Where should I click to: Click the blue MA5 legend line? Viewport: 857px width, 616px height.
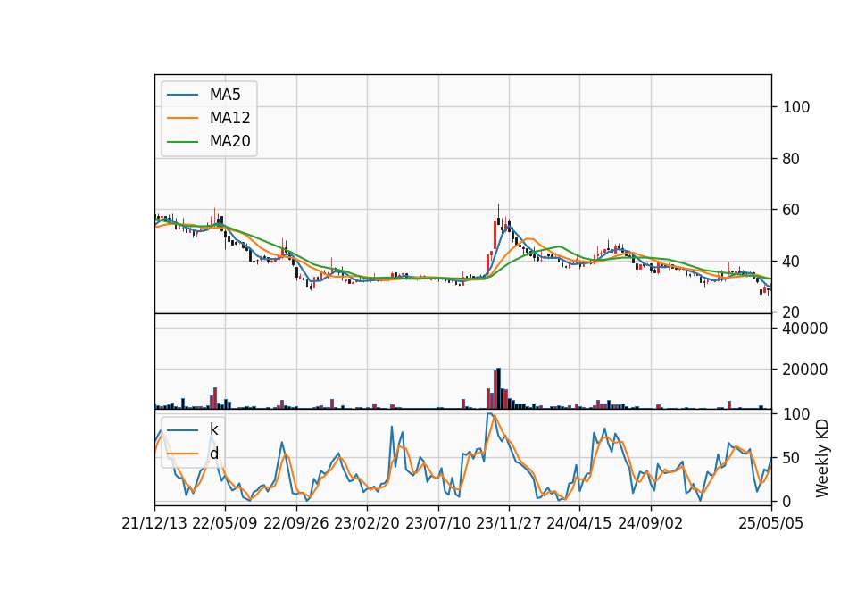[182, 95]
